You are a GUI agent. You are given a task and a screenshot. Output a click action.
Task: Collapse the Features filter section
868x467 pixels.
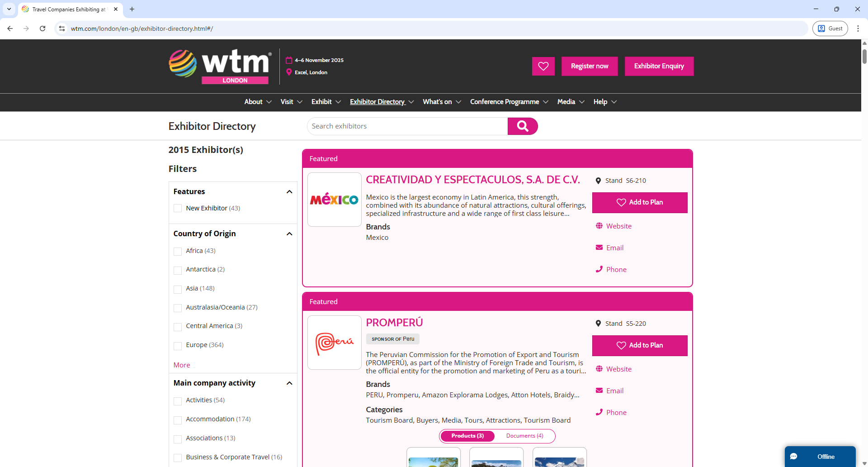point(289,191)
